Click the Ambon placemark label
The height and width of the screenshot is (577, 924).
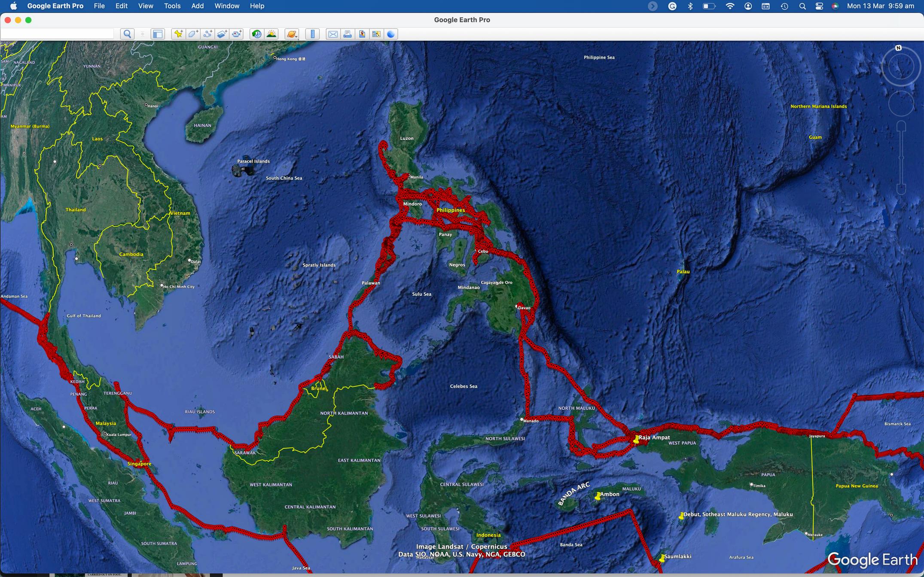(609, 494)
